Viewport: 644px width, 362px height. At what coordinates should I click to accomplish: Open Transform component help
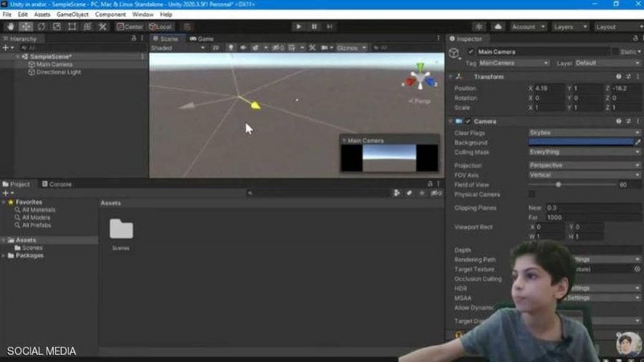point(618,76)
